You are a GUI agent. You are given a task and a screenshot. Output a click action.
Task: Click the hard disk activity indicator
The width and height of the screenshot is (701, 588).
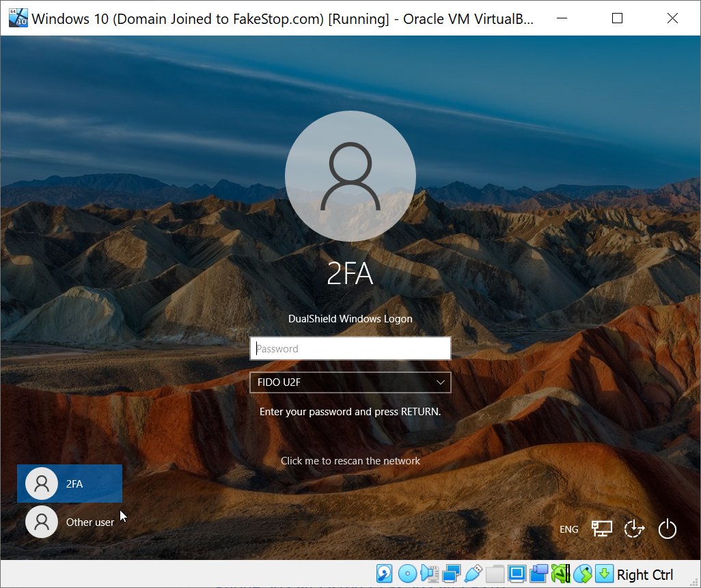(385, 574)
